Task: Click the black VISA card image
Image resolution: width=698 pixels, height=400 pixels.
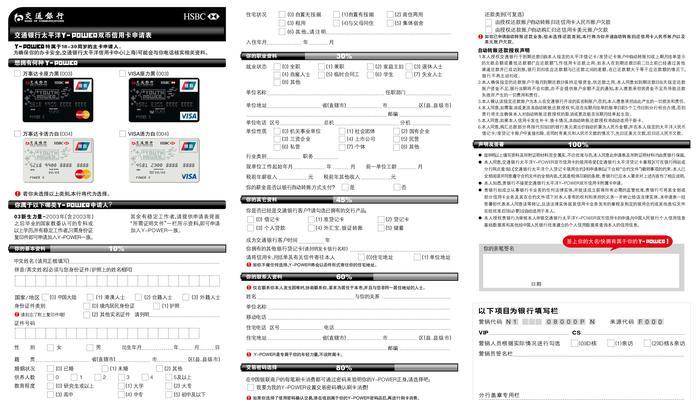Action: coord(164,100)
